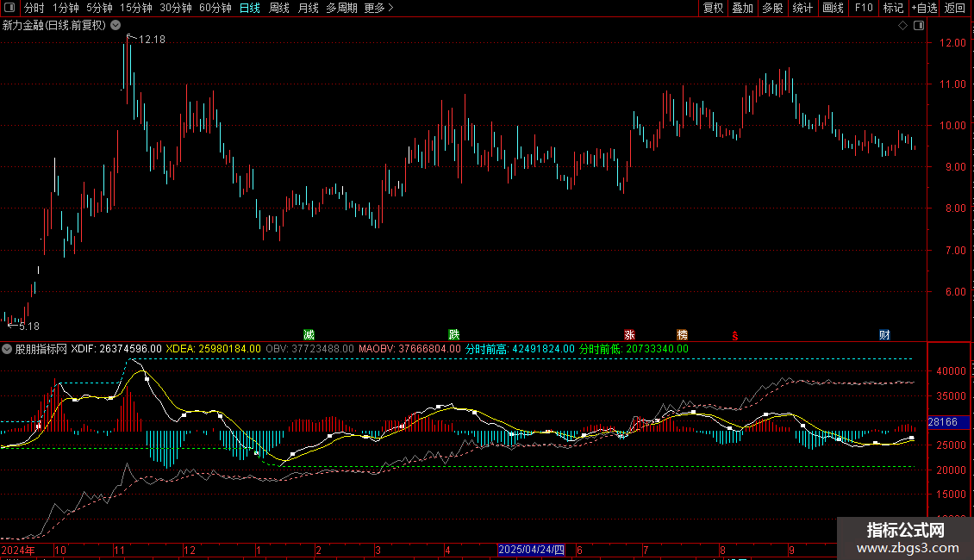Open the 跌 event marker on chart
The width and height of the screenshot is (974, 560).
pyautogui.click(x=454, y=335)
